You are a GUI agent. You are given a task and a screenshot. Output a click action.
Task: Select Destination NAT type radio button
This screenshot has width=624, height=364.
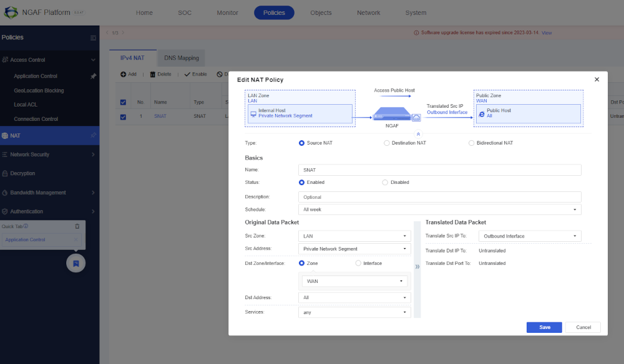coord(387,143)
